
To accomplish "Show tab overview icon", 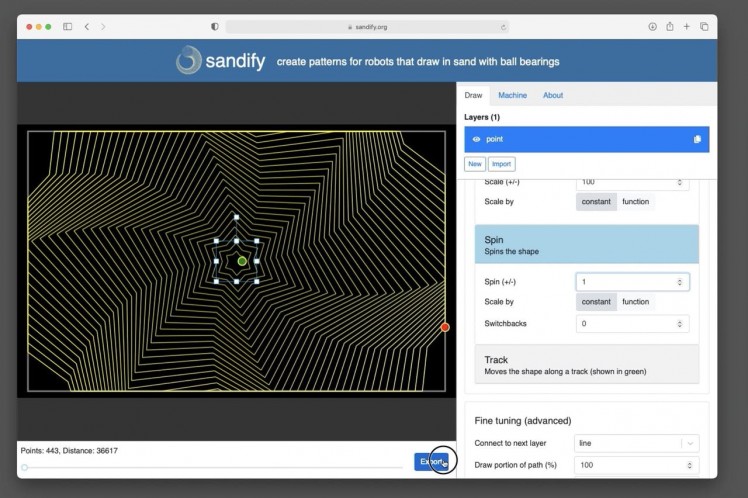I will [x=704, y=27].
